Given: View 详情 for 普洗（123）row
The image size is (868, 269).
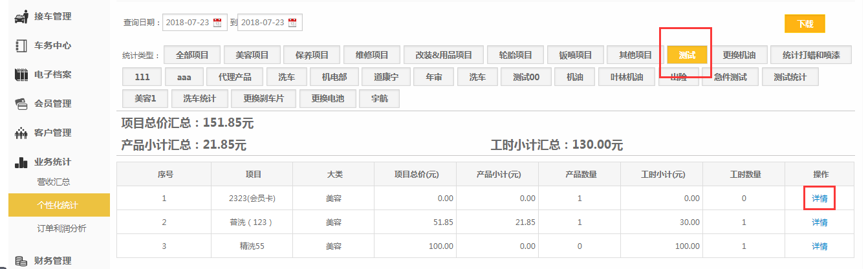Looking at the screenshot, I should pyautogui.click(x=819, y=222).
